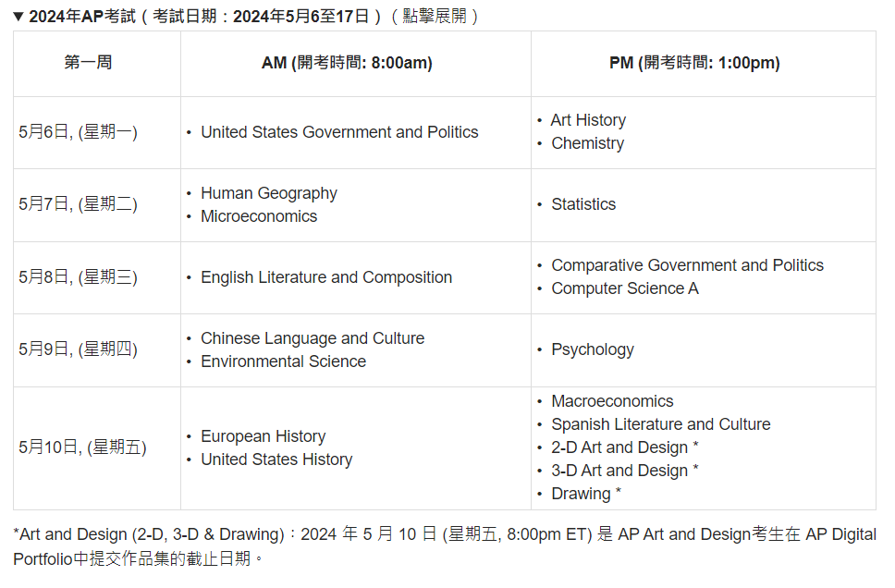Image resolution: width=895 pixels, height=588 pixels.
Task: Click Computer Science A entry
Action: pos(625,288)
